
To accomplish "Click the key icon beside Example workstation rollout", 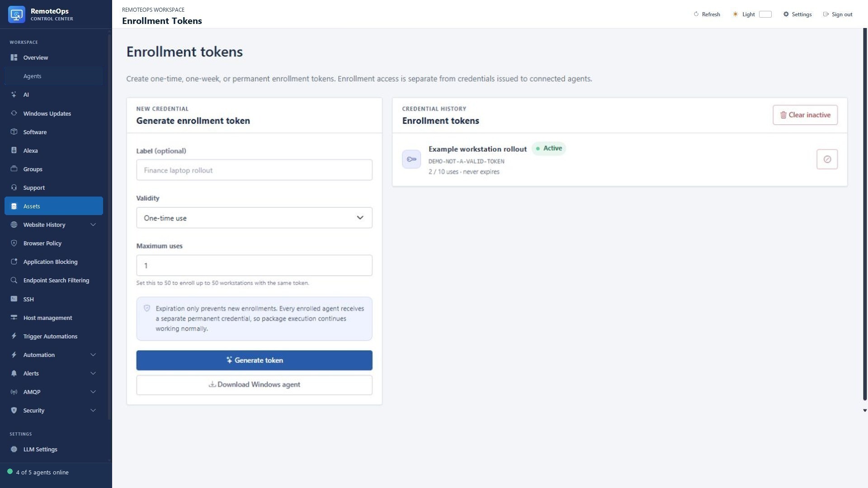I will coord(411,159).
